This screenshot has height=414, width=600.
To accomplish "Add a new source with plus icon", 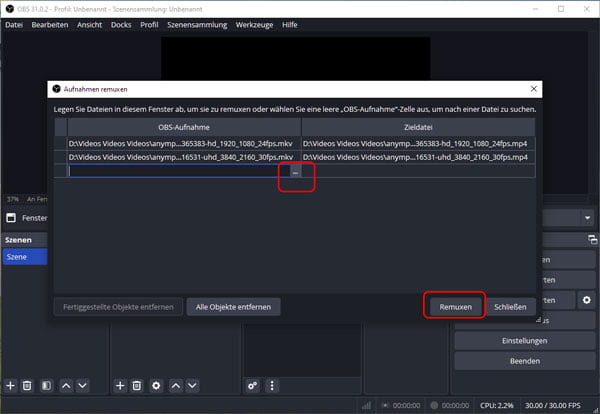I will coord(120,386).
